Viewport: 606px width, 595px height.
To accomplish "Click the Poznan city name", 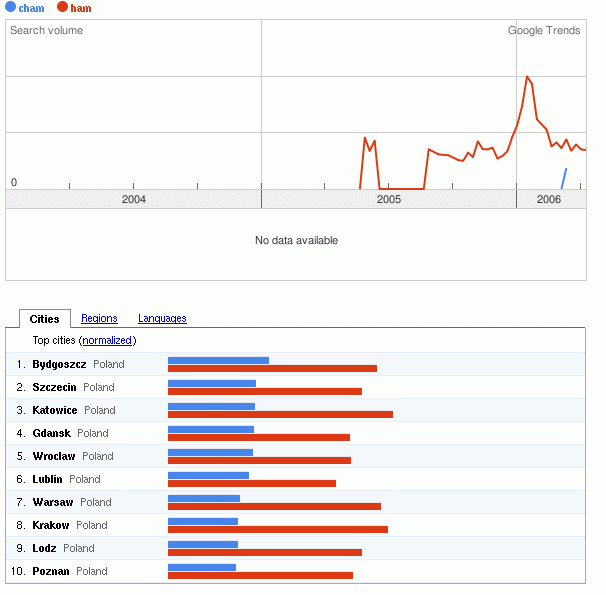I will [x=51, y=571].
